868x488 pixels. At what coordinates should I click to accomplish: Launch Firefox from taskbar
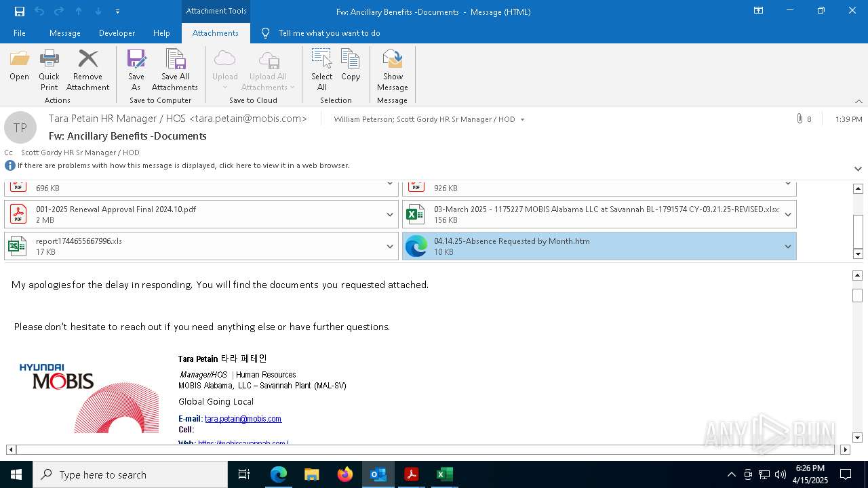345,474
